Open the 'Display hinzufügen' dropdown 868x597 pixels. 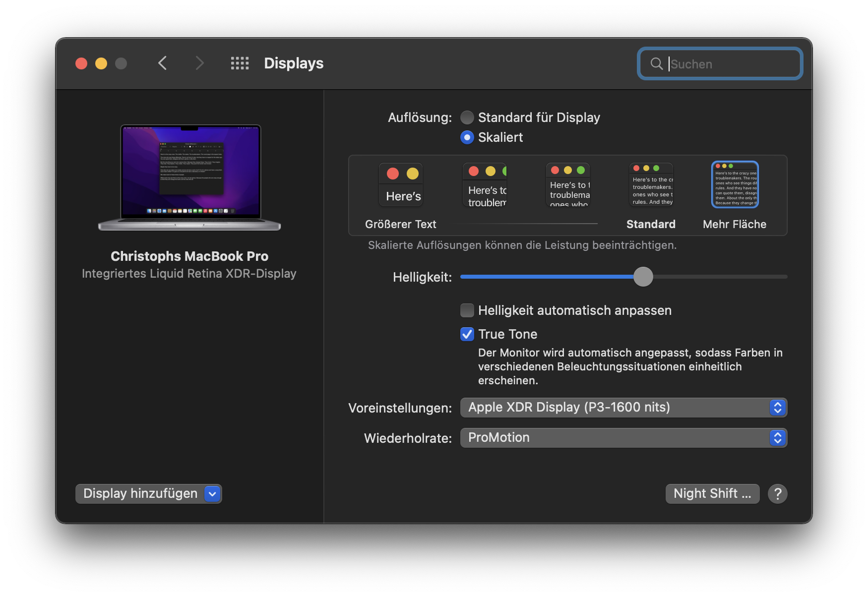click(x=149, y=494)
